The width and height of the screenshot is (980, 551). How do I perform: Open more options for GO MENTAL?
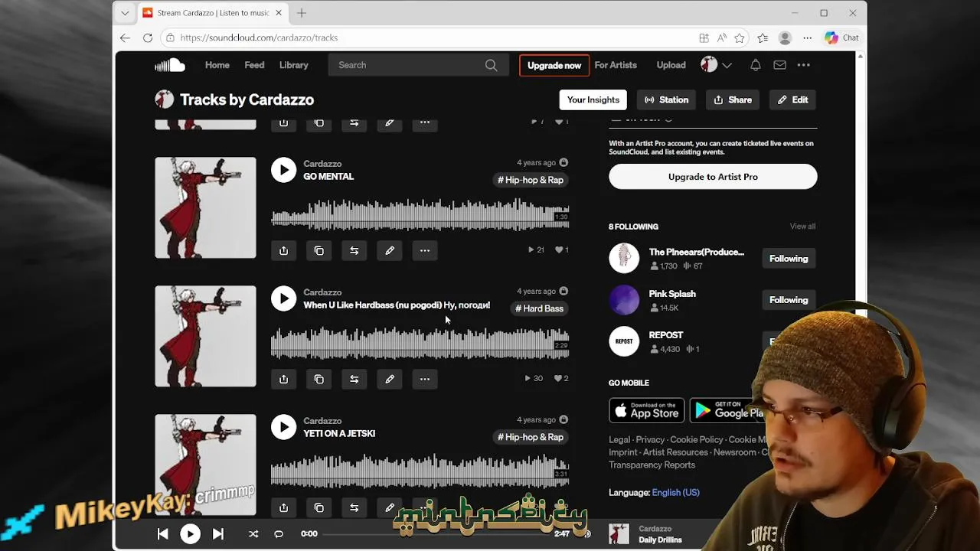425,250
